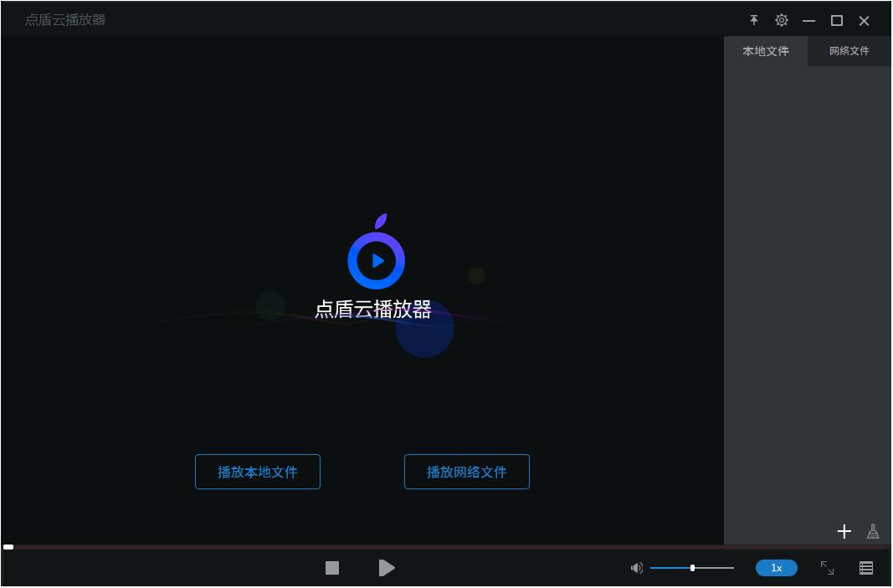This screenshot has width=893, height=588.
Task: Start playback with the play button
Action: pos(387,568)
